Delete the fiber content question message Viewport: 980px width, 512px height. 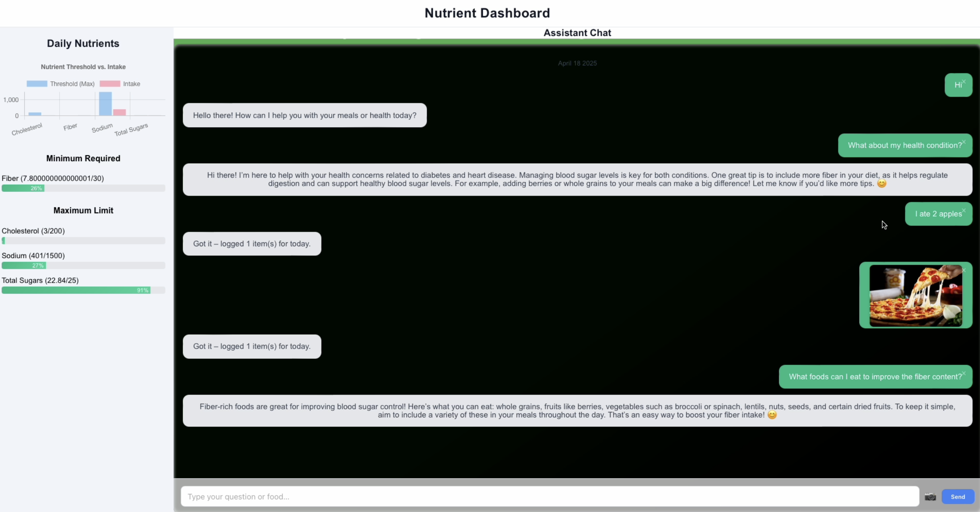(964, 373)
